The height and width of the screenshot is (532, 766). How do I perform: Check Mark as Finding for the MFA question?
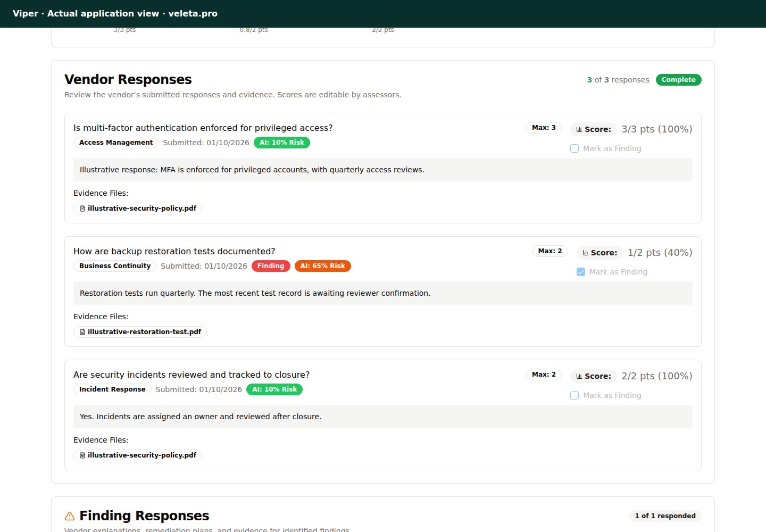point(574,148)
